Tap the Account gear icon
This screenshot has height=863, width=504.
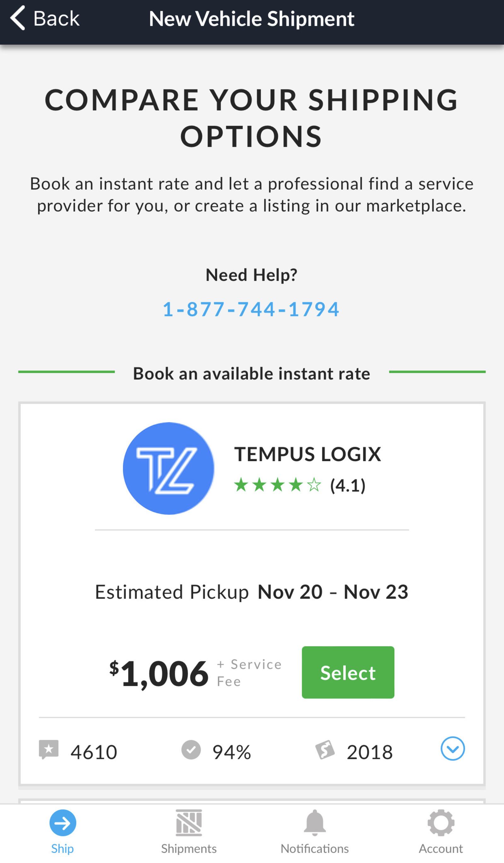coord(441,823)
